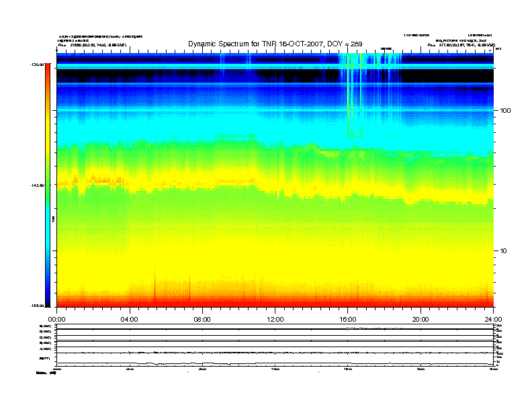Click the "TNR" label beside the color bar
Viewport: 532px width, 411px height.
click(x=53, y=219)
